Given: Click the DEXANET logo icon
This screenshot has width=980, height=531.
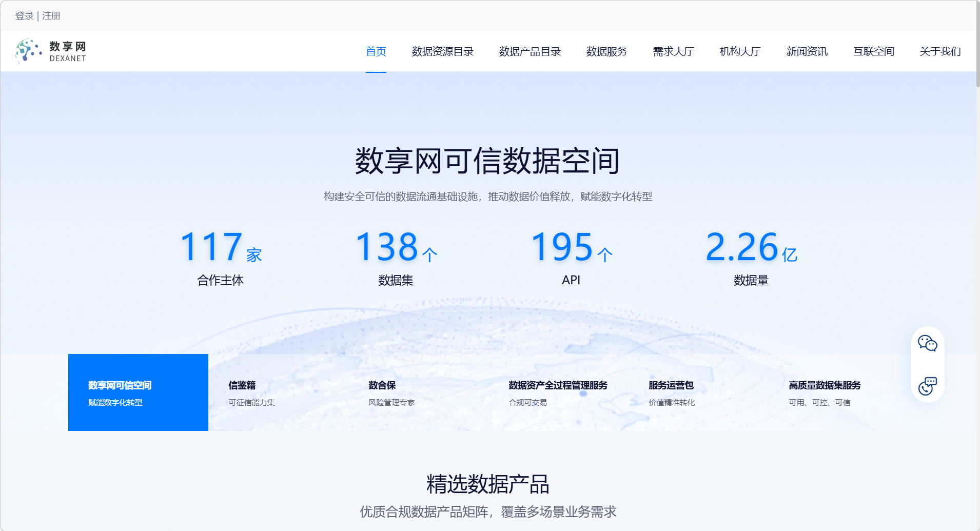Looking at the screenshot, I should [29, 51].
